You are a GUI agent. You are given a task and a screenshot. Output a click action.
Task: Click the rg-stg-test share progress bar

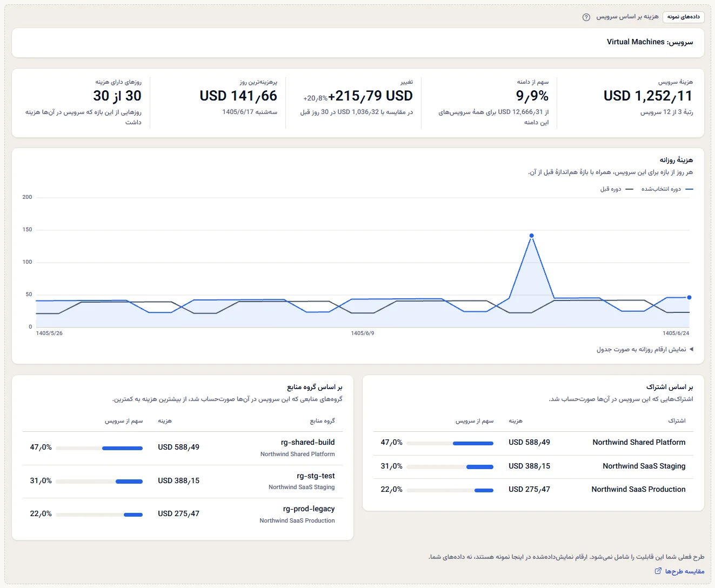tap(99, 482)
